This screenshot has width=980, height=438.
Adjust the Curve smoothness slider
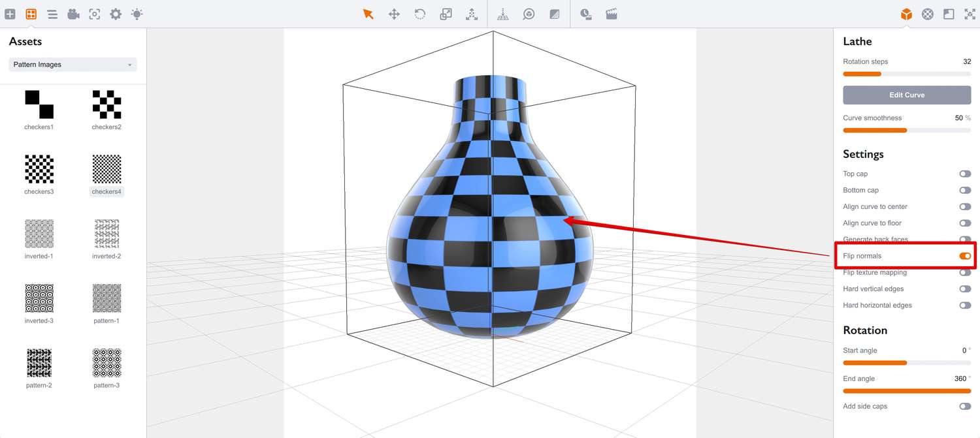click(x=907, y=131)
